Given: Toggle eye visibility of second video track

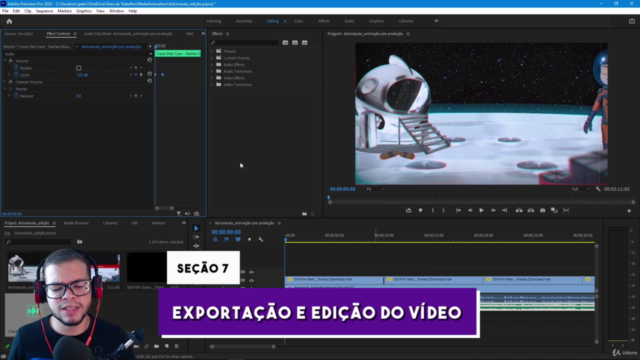Looking at the screenshot, I should pyautogui.click(x=251, y=280).
